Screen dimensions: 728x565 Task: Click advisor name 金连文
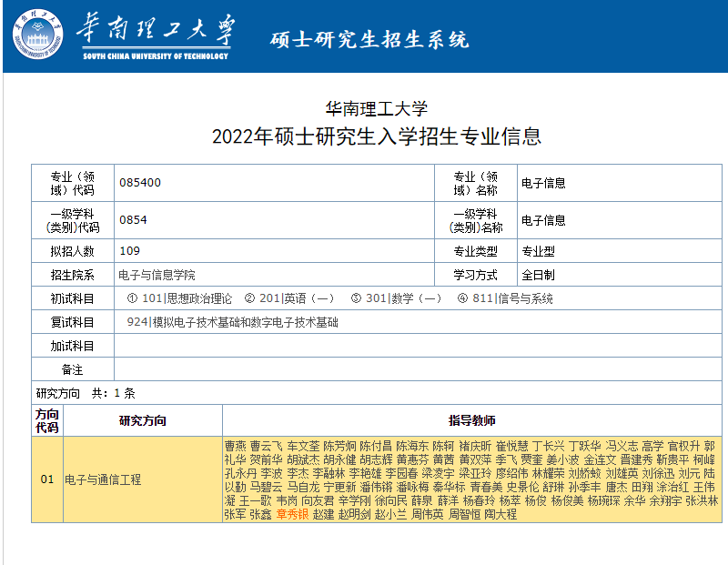(x=600, y=459)
